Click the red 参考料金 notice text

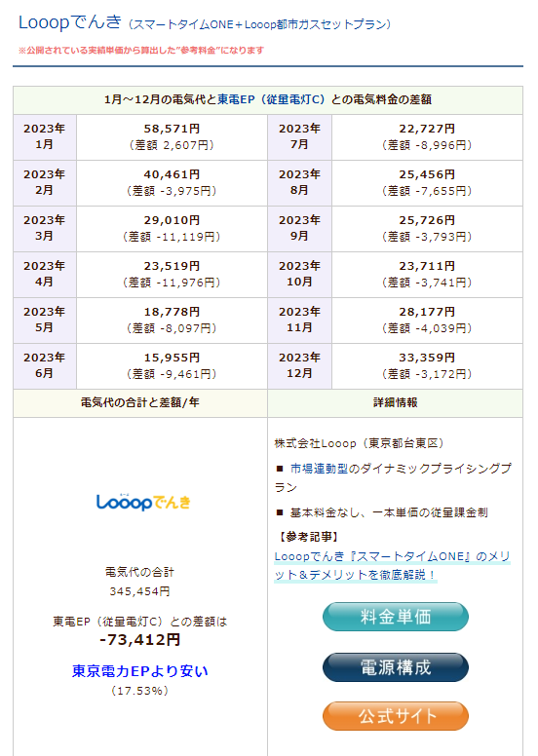[141, 50]
